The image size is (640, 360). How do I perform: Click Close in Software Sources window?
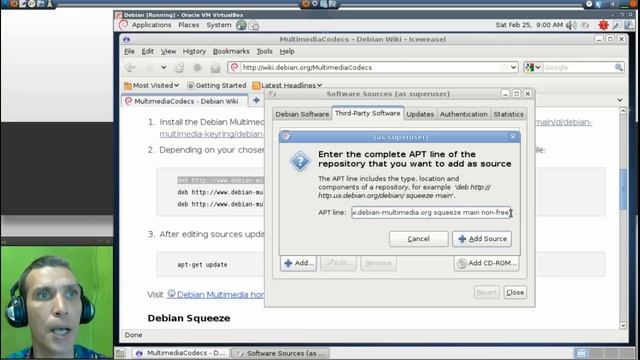[515, 293]
